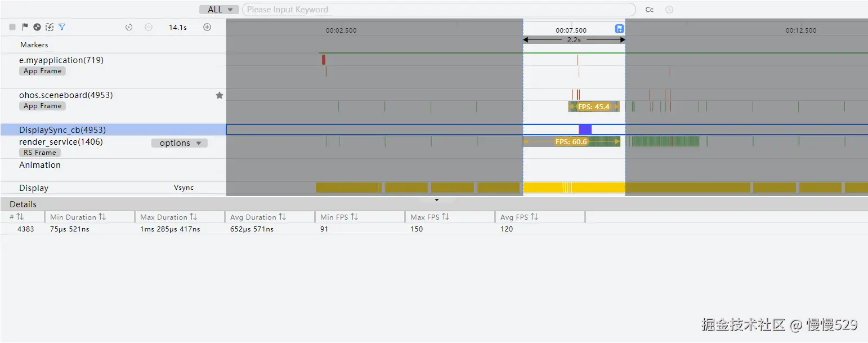Click the 652μs 571ns avg duration cell
This screenshot has height=343, width=868.
pyautogui.click(x=252, y=229)
